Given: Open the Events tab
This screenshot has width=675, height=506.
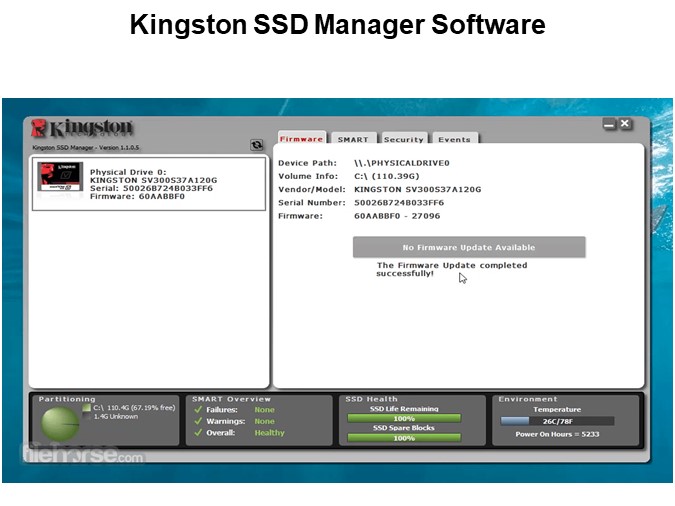Looking at the screenshot, I should (455, 139).
